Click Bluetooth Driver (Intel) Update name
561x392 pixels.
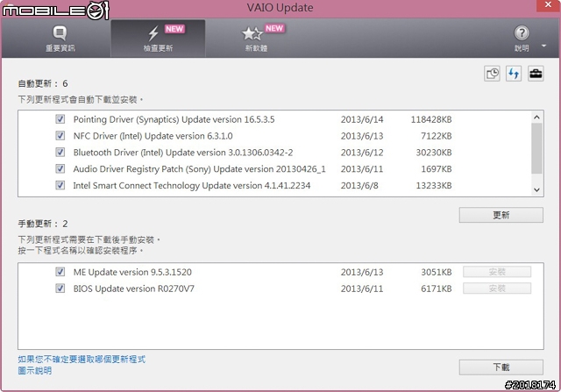pyautogui.click(x=183, y=153)
